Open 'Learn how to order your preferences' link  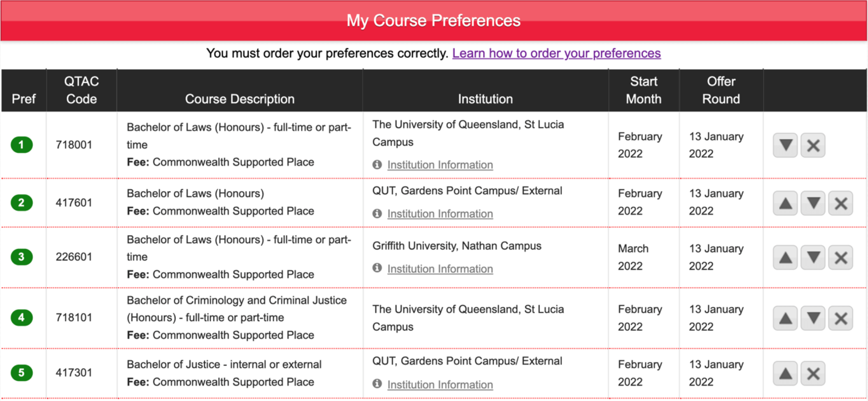point(556,54)
